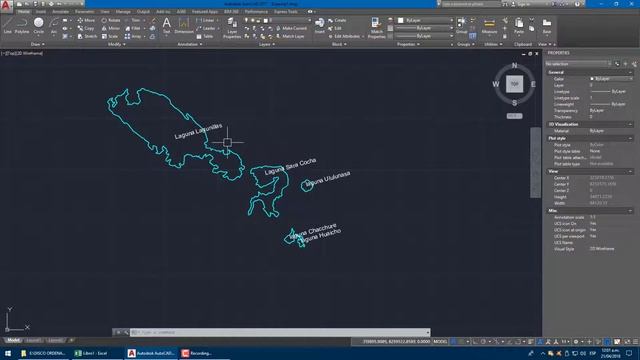Screen dimensions: 640x360
Task: Open the Insert ribbon tab
Action: click(x=41, y=12)
